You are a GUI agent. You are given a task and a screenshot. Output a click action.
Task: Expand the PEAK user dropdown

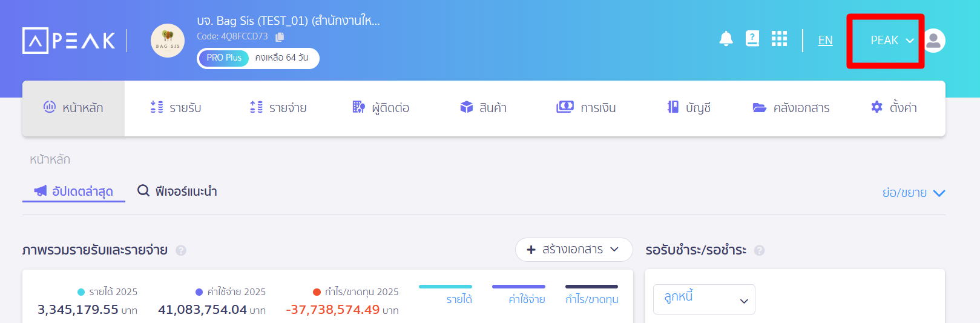tap(892, 41)
